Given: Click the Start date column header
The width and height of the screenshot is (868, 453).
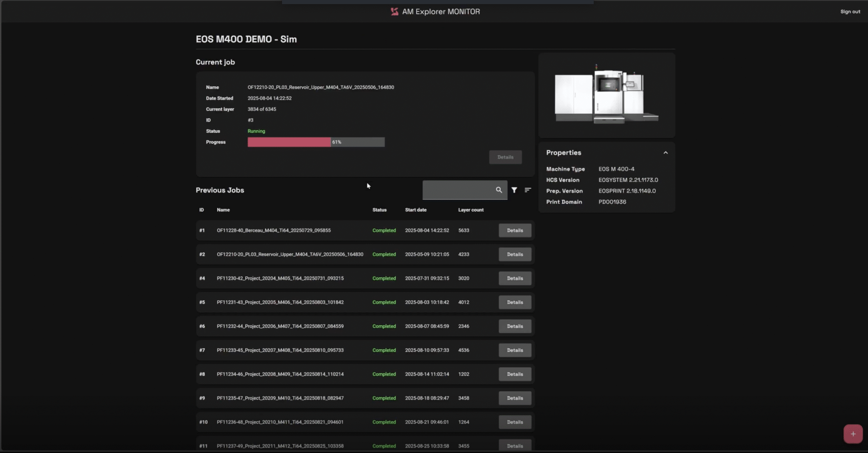Looking at the screenshot, I should (415, 210).
